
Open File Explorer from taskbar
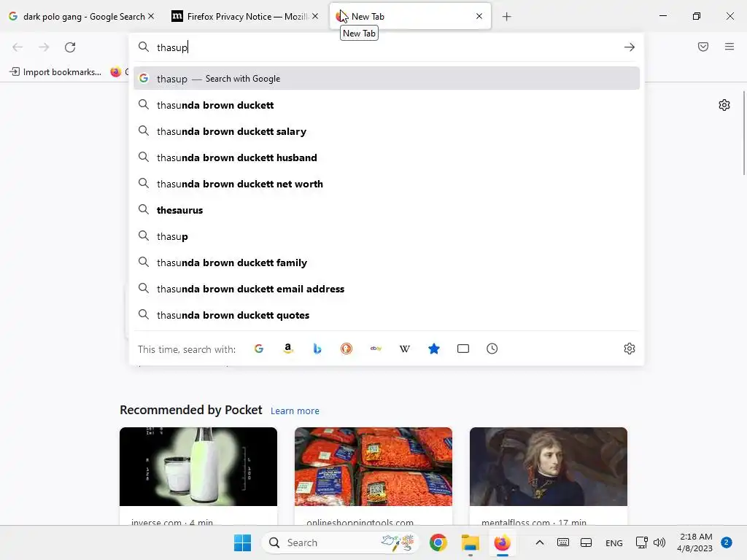coord(471,542)
